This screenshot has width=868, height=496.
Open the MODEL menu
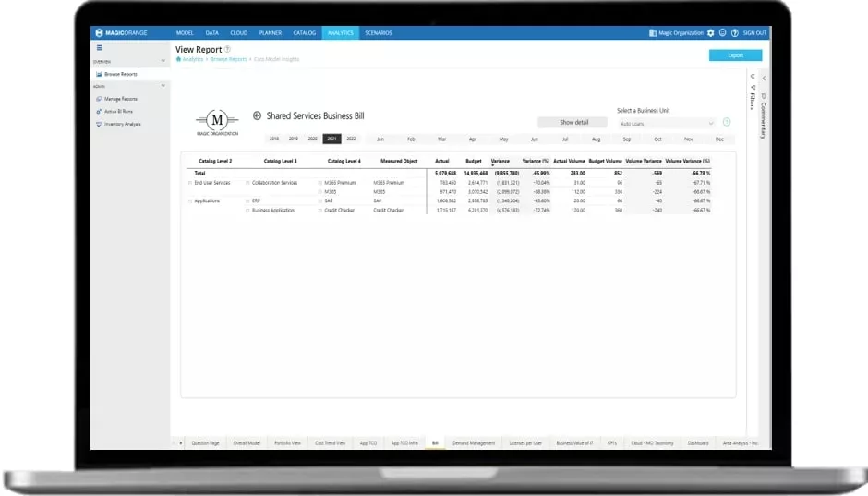(185, 33)
